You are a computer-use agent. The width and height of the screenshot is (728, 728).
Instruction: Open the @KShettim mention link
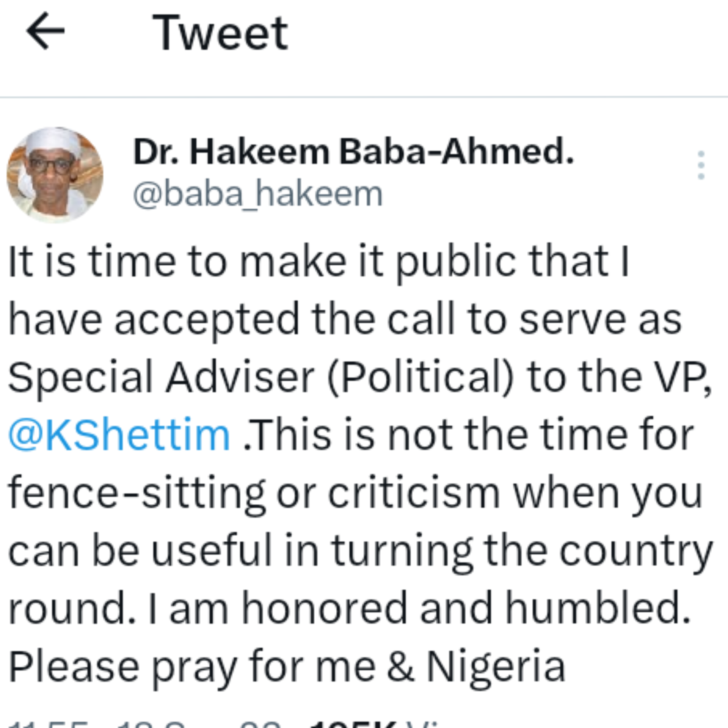click(119, 435)
